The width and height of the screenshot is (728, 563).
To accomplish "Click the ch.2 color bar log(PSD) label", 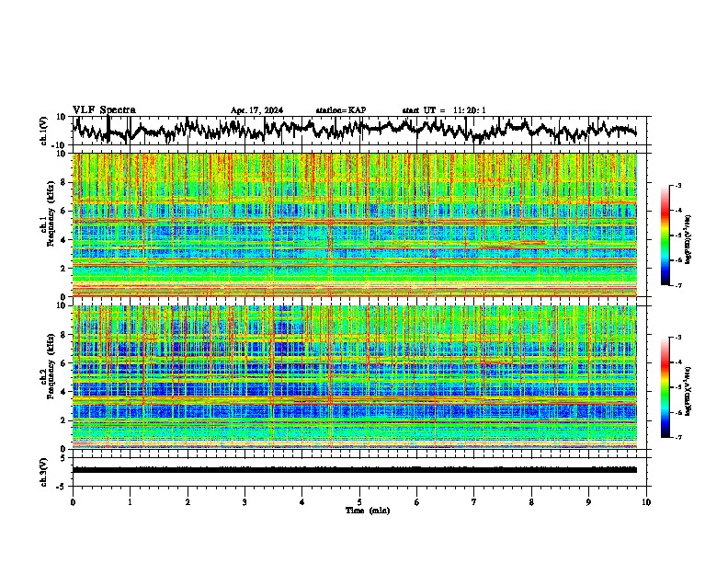I will (x=688, y=391).
